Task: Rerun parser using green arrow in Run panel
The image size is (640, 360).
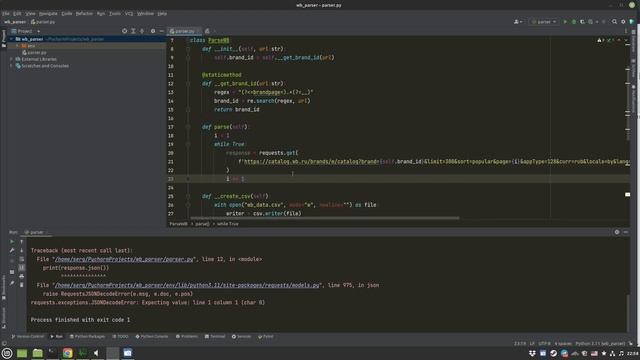Action: pyautogui.click(x=12, y=242)
